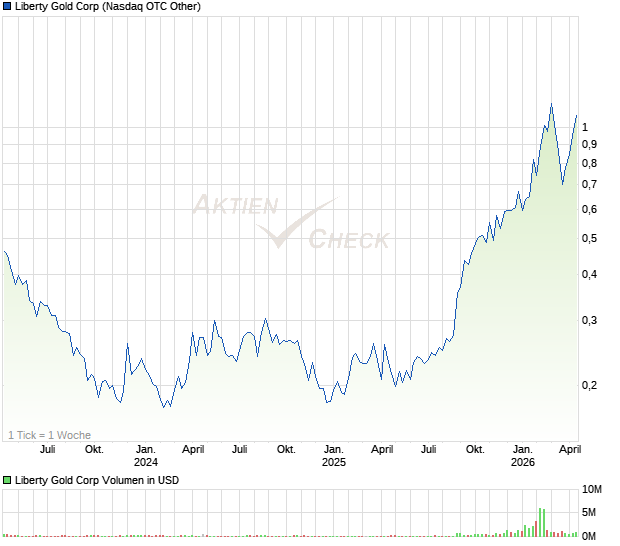Viewport: 620px width, 546px height.
Task: Click the Aktien word in the watermark
Action: (x=234, y=206)
